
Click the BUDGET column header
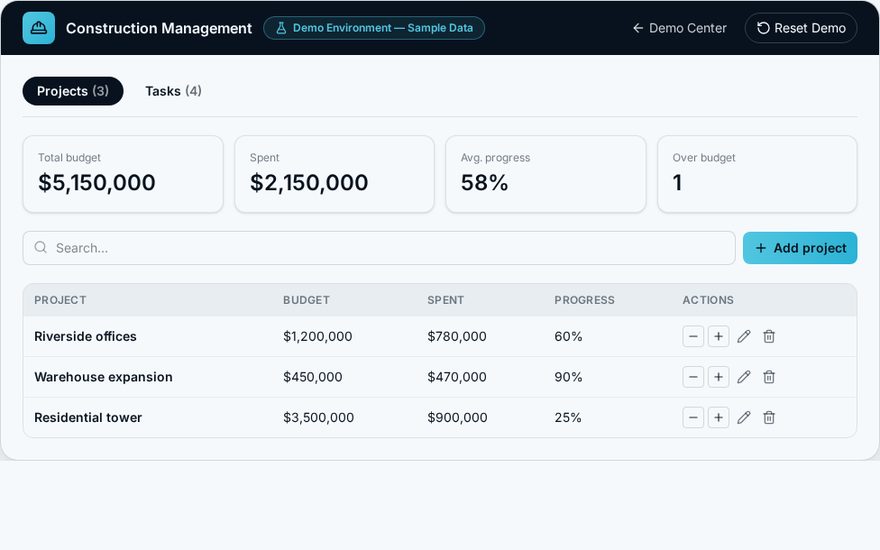tap(306, 300)
